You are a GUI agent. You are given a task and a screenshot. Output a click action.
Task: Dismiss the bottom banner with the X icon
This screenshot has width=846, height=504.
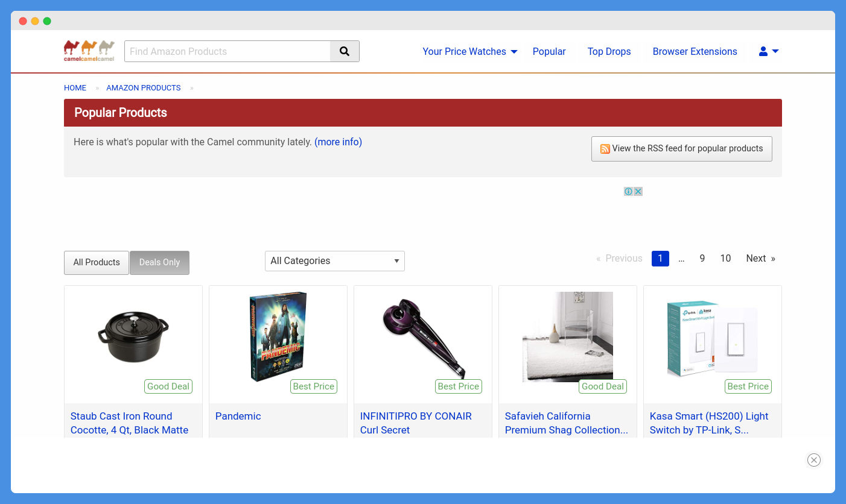(814, 460)
